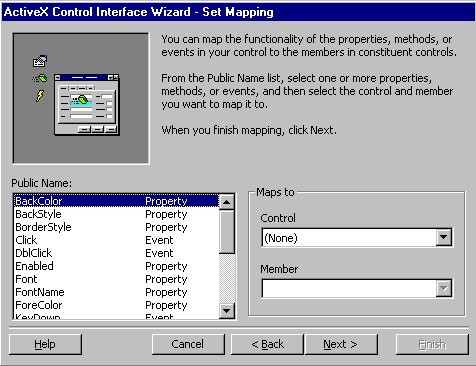Screen dimensions: 476x366
Task: Click the Help button
Action: (x=45, y=344)
